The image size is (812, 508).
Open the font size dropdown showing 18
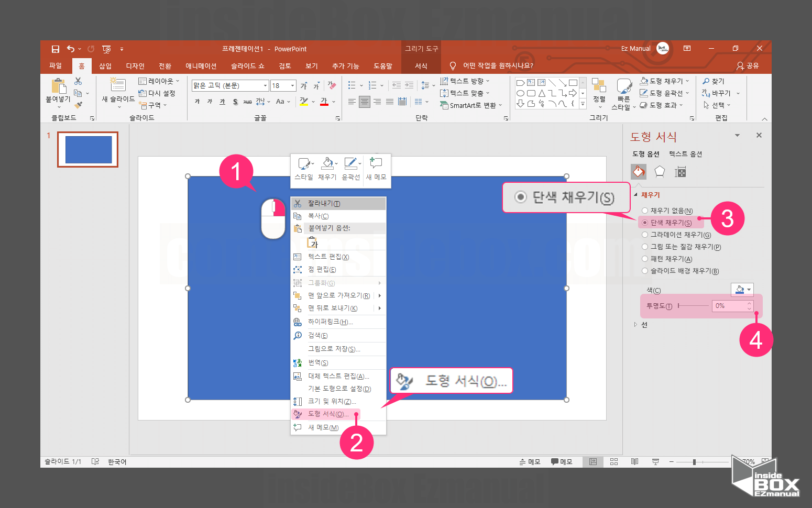tap(293, 85)
